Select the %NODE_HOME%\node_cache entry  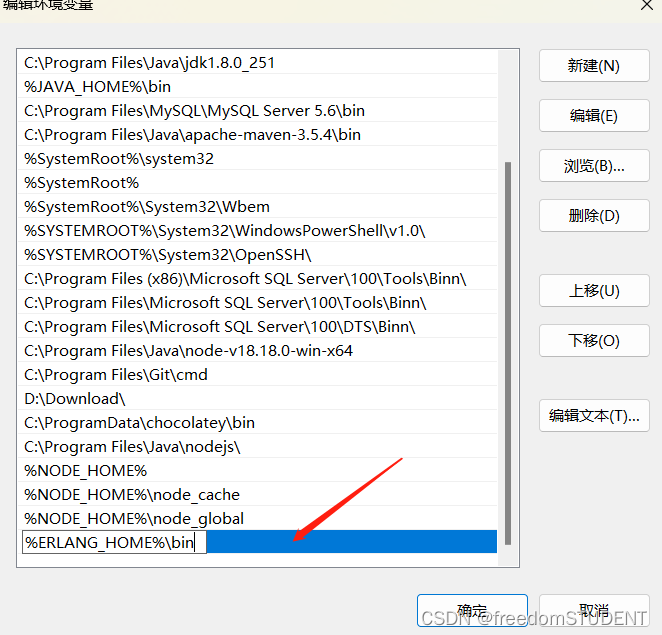pos(132,495)
